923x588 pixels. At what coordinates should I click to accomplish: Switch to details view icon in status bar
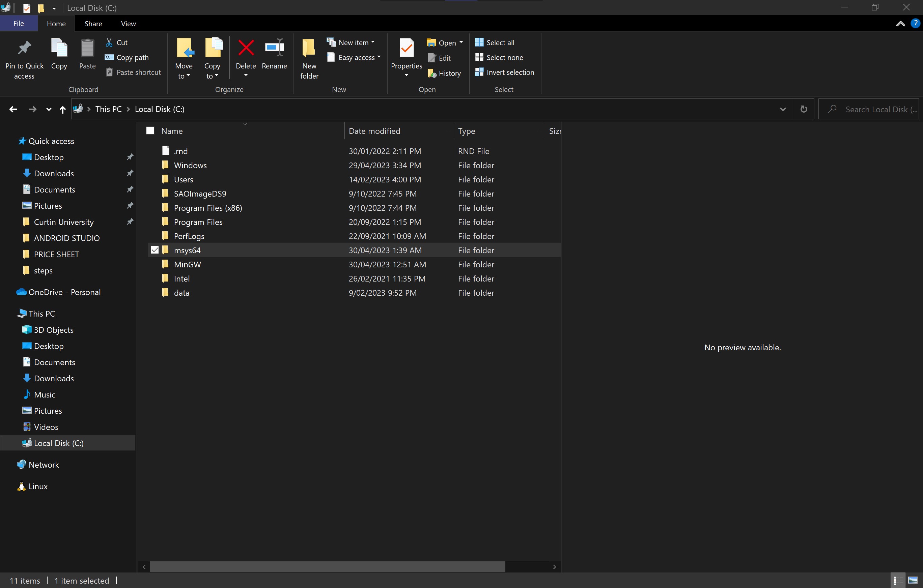(897, 580)
